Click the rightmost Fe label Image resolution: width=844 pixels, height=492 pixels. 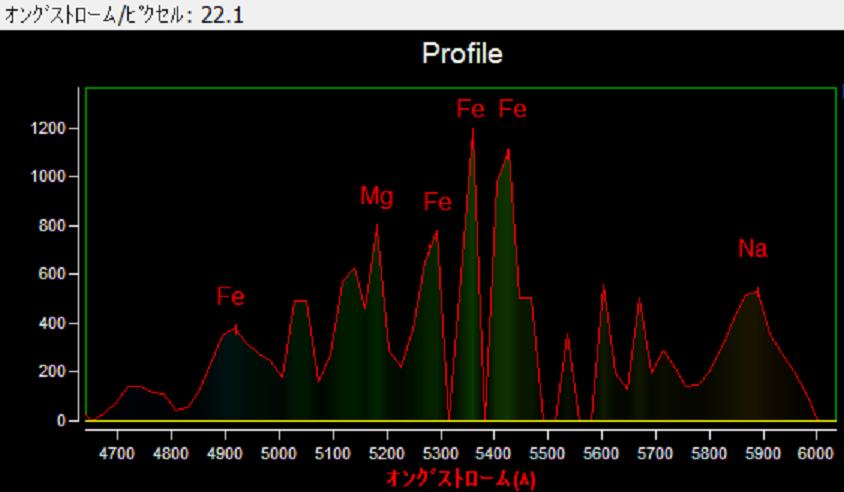[x=513, y=109]
